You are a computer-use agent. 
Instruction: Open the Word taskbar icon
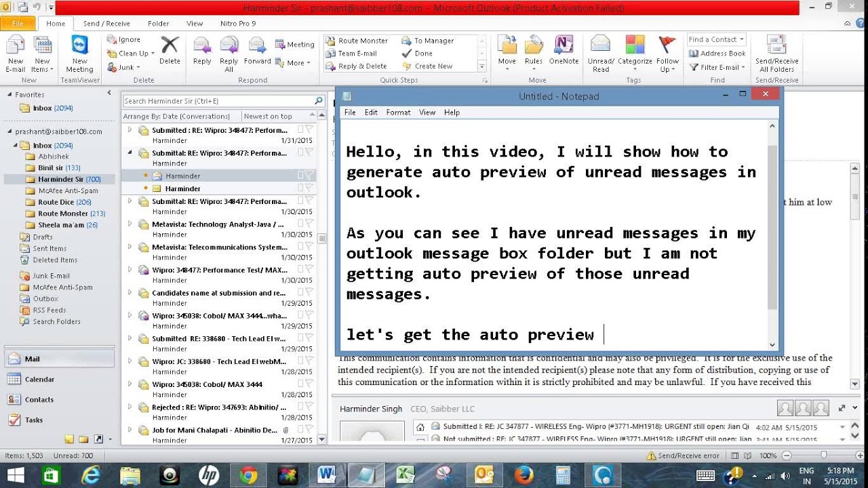pyautogui.click(x=327, y=475)
